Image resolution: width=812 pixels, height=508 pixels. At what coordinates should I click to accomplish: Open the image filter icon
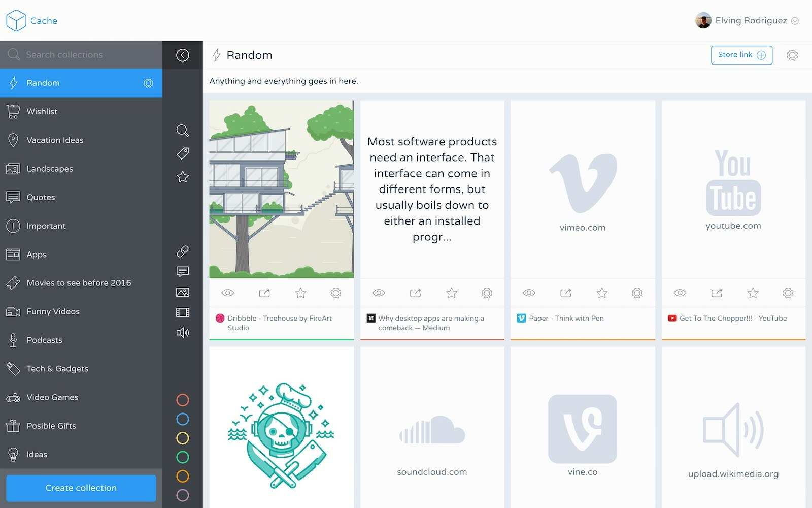pyautogui.click(x=183, y=292)
